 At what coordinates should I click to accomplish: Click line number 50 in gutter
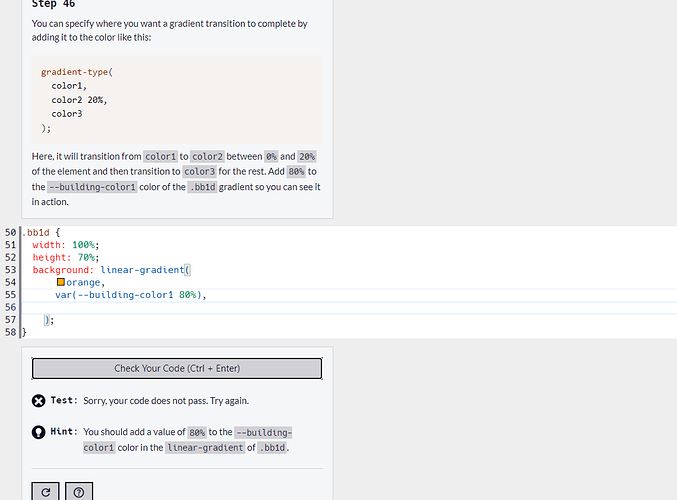click(10, 232)
